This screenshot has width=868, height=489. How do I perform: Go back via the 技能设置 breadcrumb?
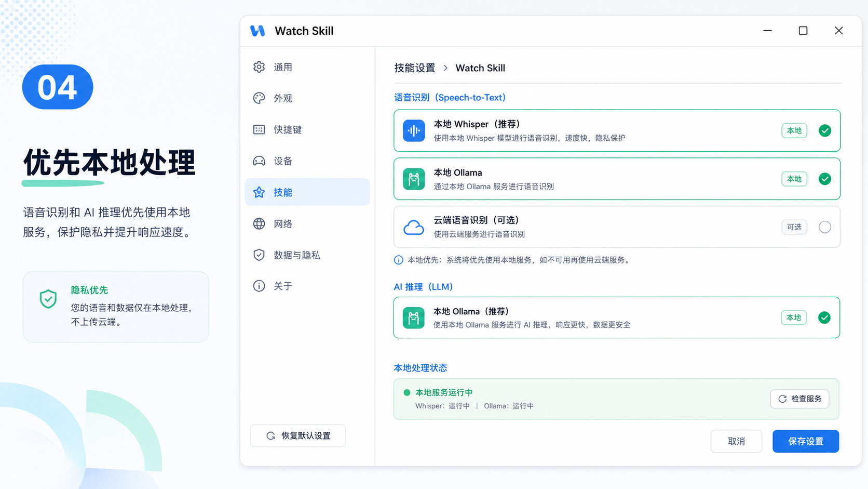(x=415, y=68)
